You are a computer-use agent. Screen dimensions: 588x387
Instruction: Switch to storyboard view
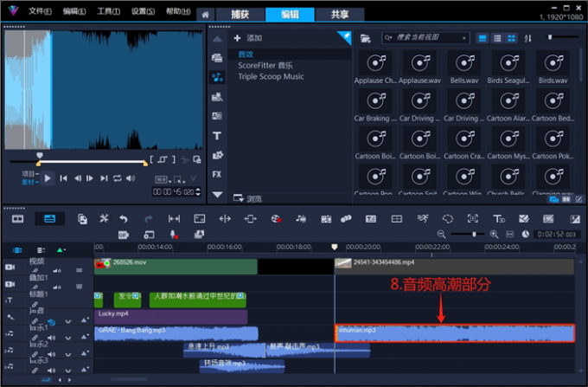click(17, 219)
